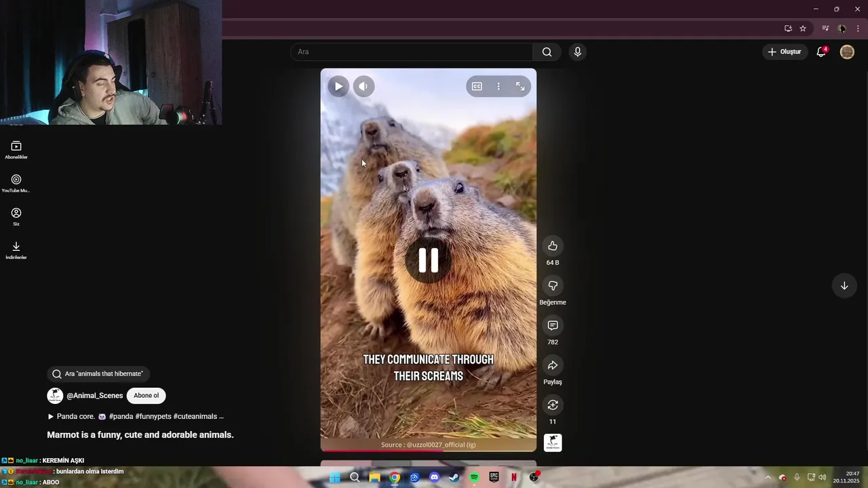Open the Oluştur create menu
Image resolution: width=868 pixels, height=488 pixels.
click(785, 52)
